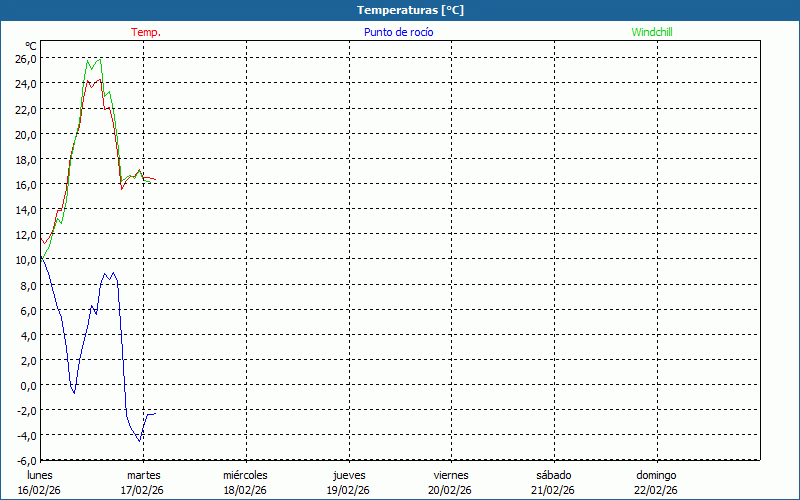Click the 24,0 y-axis value
The image size is (800, 500).
26,84
